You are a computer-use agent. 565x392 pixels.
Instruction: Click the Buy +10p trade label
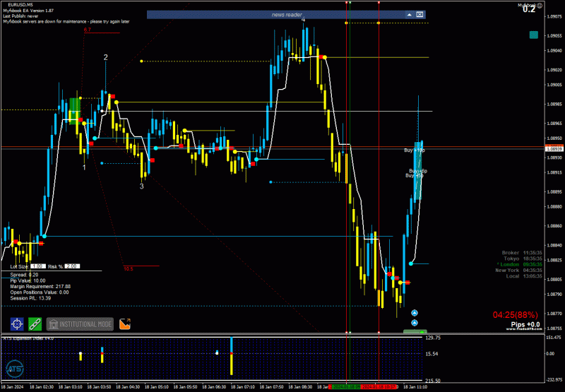click(x=415, y=150)
